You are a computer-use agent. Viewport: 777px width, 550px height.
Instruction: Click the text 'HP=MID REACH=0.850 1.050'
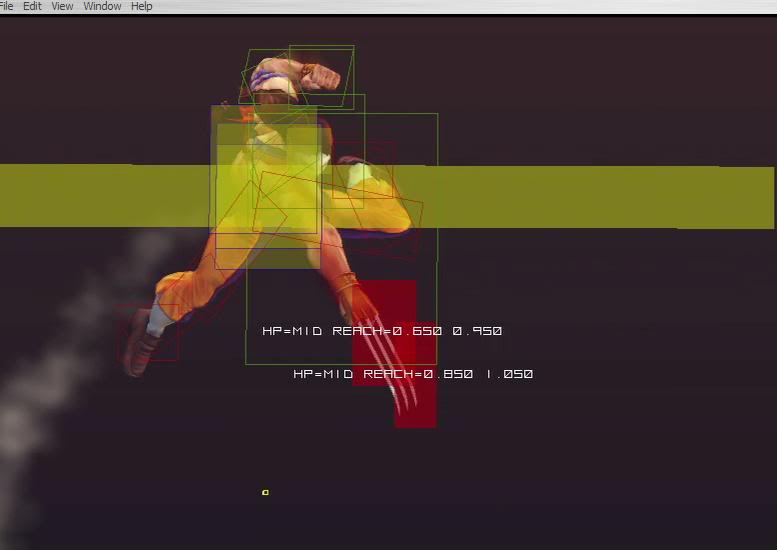click(x=413, y=374)
